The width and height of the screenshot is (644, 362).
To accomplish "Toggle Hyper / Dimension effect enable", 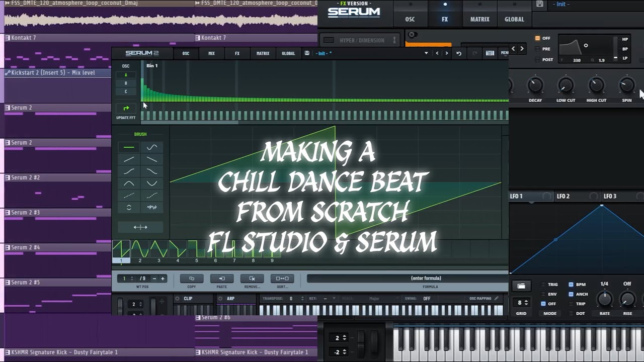I will [329, 40].
